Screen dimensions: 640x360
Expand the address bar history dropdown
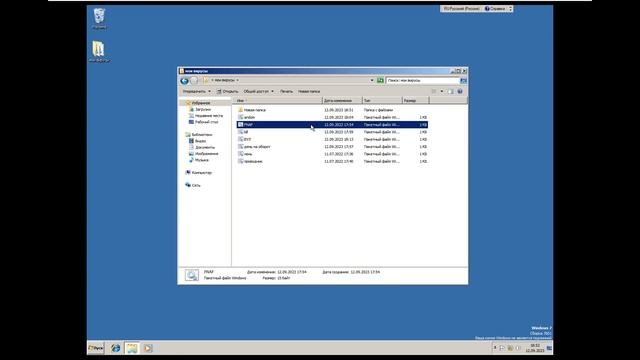click(x=372, y=80)
